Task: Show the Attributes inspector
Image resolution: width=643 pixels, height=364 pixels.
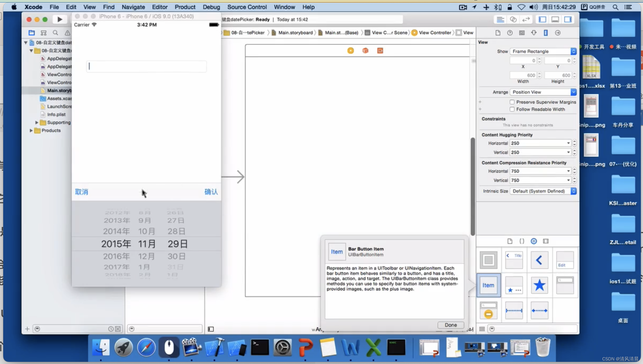Action: coord(534,33)
